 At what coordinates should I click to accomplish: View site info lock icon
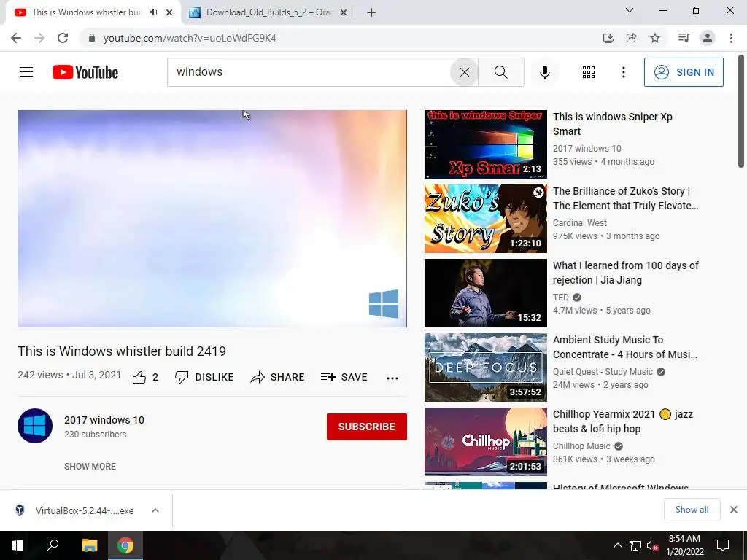click(92, 38)
